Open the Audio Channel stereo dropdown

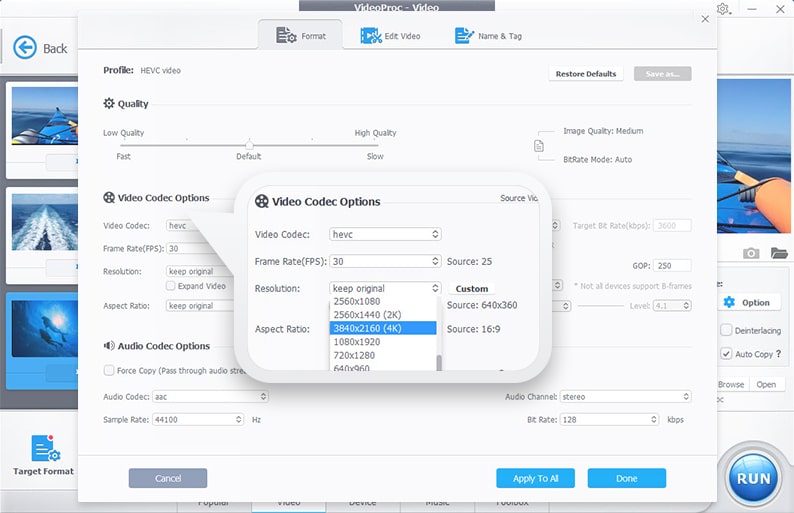tap(625, 397)
